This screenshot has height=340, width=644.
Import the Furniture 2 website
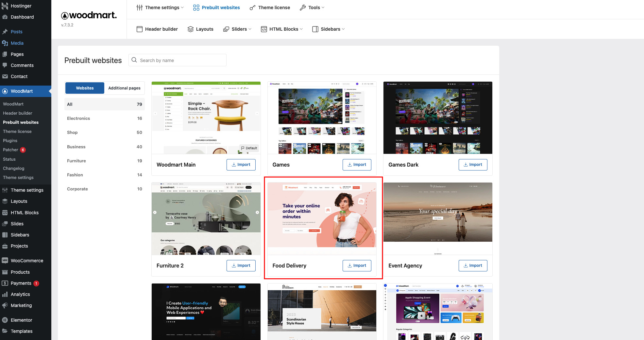click(x=241, y=266)
